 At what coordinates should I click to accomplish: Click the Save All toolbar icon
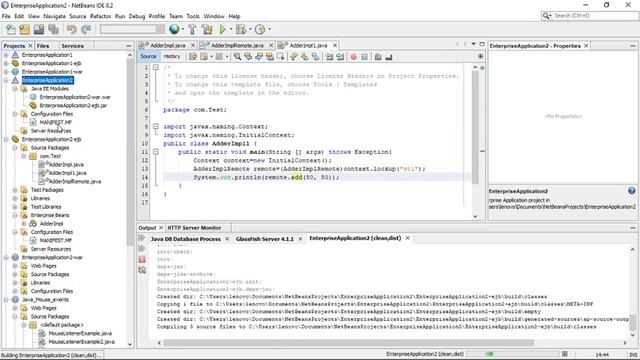pos(53,29)
